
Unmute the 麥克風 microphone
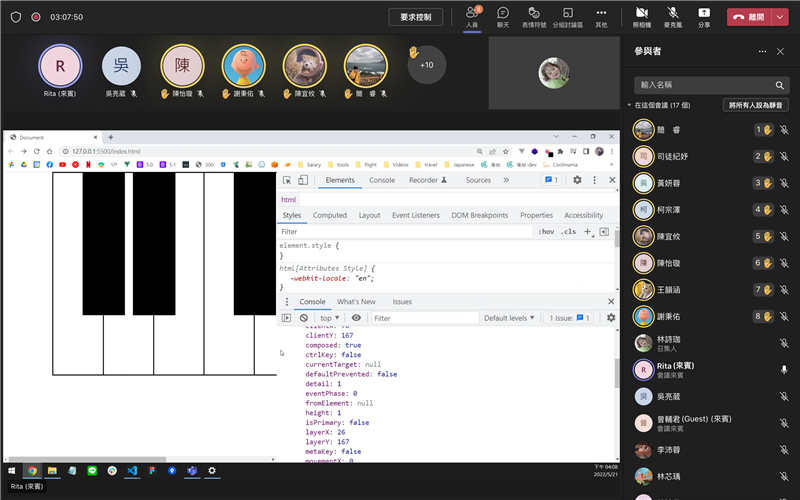click(672, 16)
